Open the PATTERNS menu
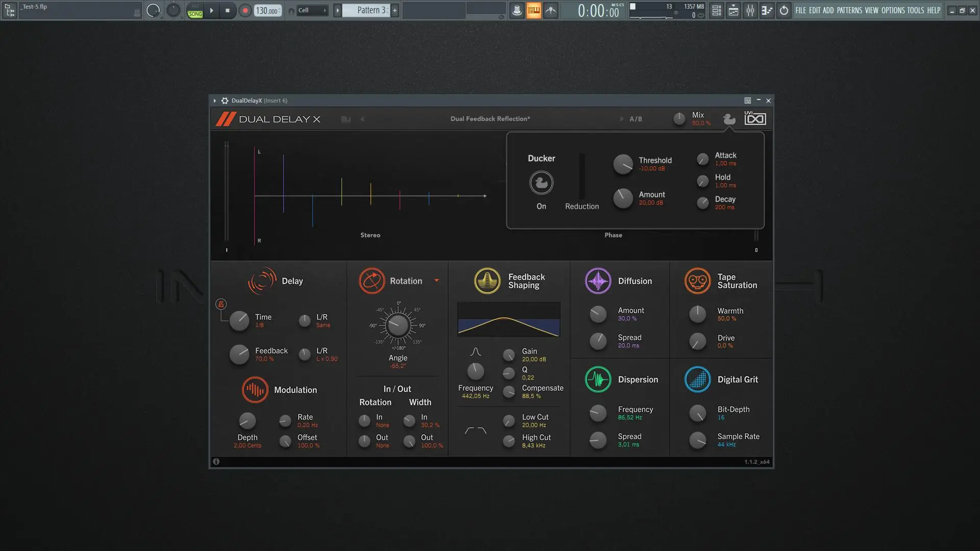The image size is (980, 551). [849, 10]
